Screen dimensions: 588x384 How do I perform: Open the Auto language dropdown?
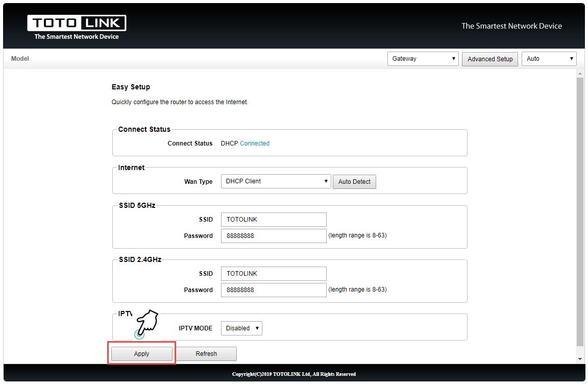tap(549, 59)
